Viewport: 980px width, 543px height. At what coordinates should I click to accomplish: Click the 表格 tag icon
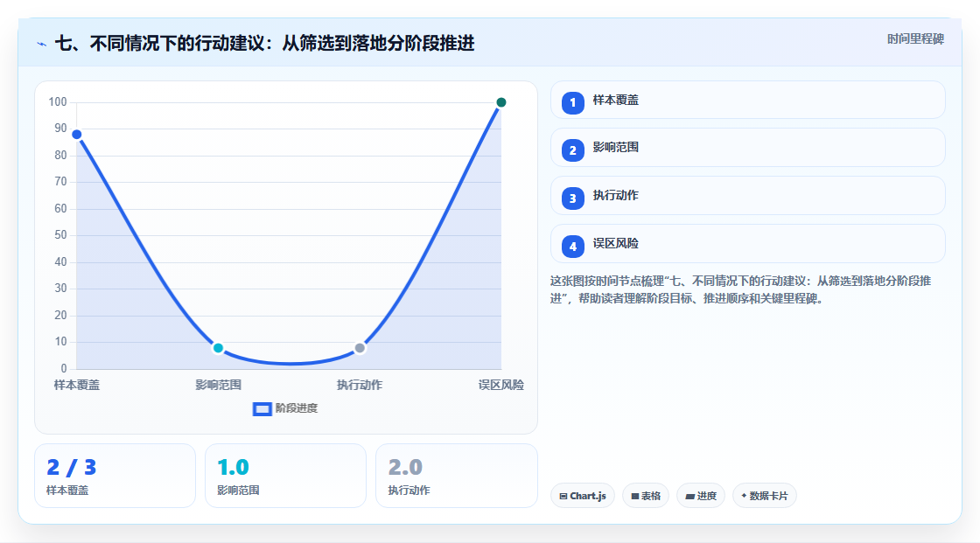(x=635, y=497)
